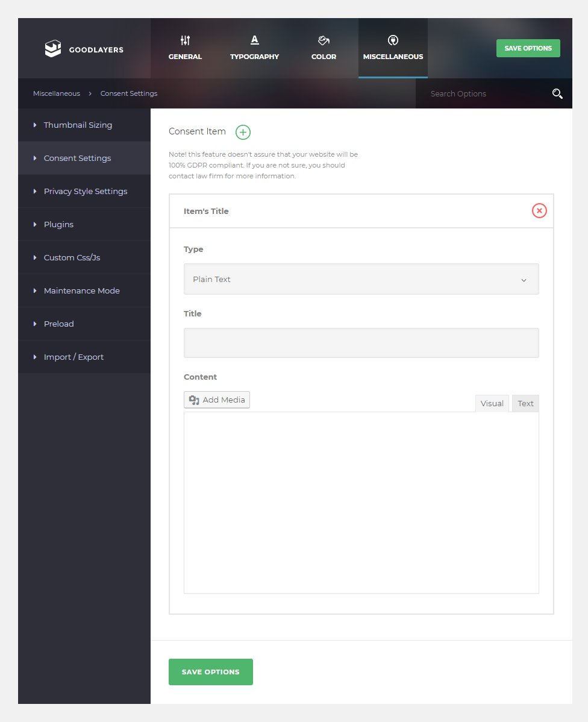The image size is (588, 722).
Task: Collapse the Item's Title header bar
Action: pos(361,211)
